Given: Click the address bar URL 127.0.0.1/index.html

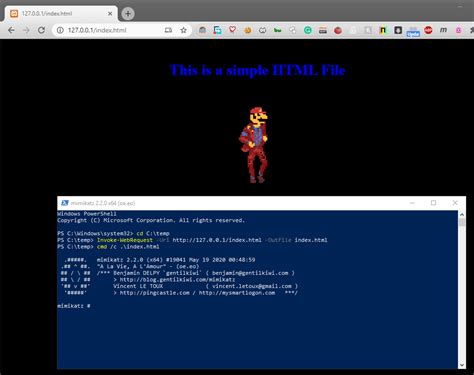Looking at the screenshot, I should click(x=97, y=30).
